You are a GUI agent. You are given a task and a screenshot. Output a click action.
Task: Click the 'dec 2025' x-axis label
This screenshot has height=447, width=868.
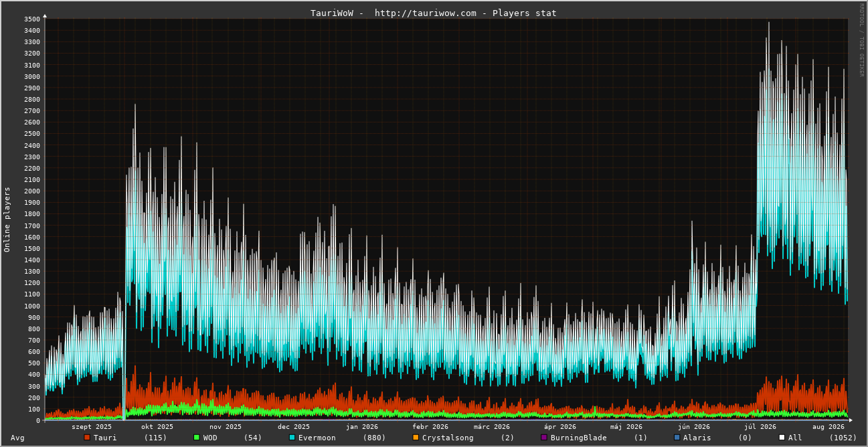tap(294, 427)
